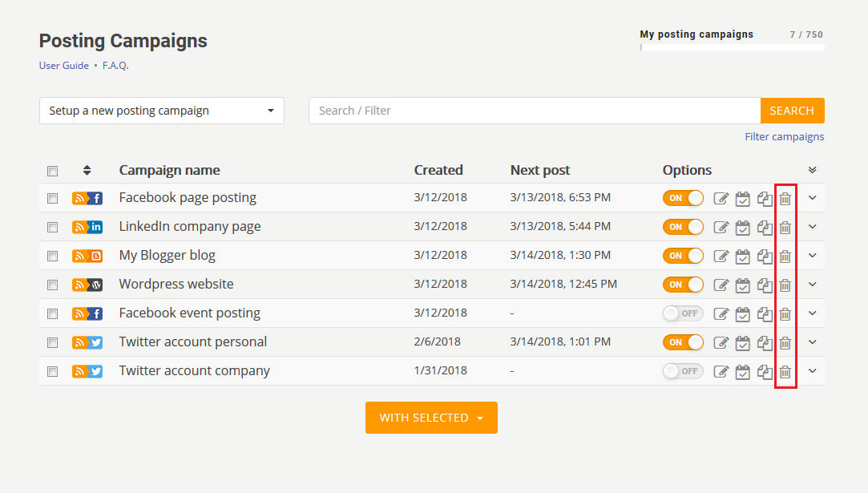Click the sort arrows in the table header
The height and width of the screenshot is (493, 868).
87,170
